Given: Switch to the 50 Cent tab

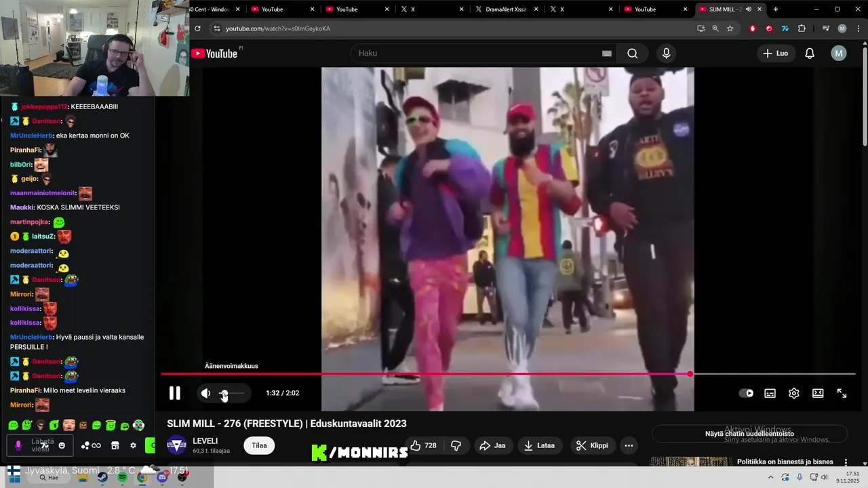Looking at the screenshot, I should (x=212, y=9).
